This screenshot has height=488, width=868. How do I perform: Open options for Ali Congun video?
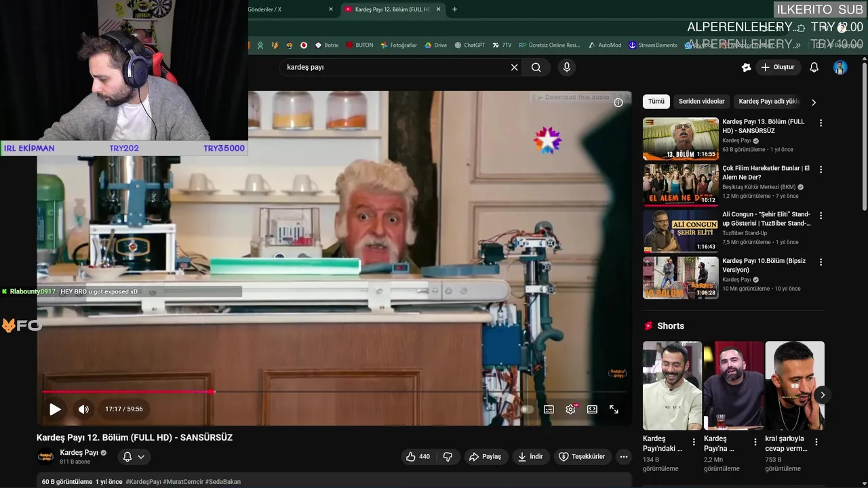tap(821, 216)
